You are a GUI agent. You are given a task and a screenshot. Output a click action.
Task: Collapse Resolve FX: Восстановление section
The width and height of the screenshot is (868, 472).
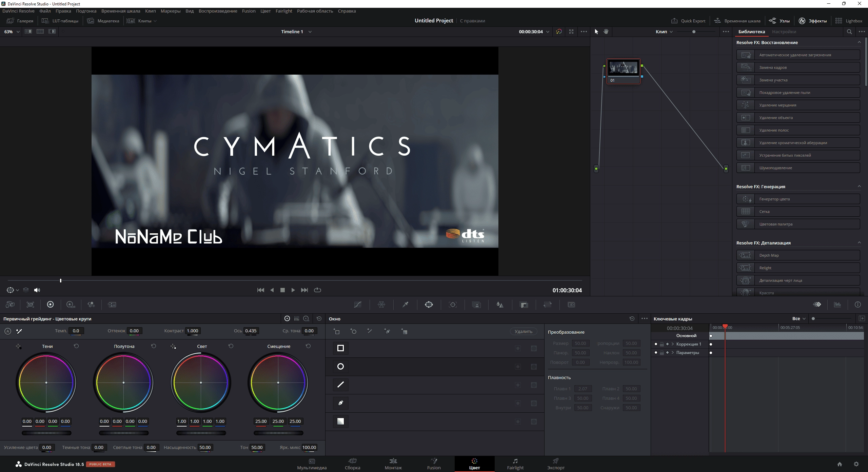[859, 42]
